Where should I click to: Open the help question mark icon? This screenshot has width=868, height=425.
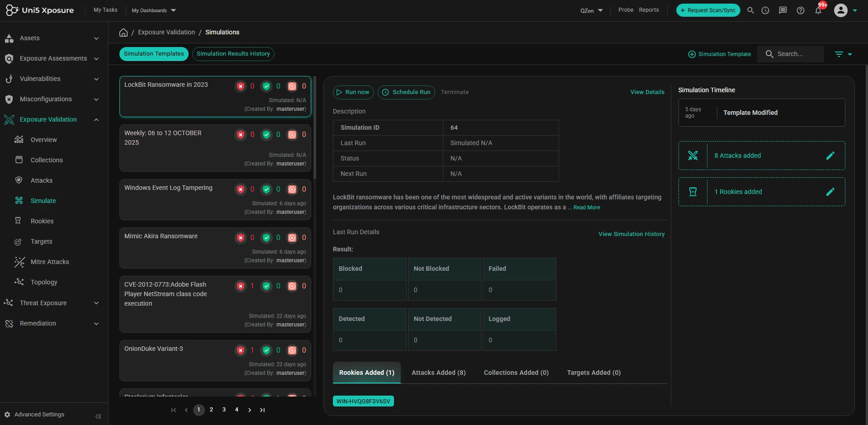pos(801,10)
